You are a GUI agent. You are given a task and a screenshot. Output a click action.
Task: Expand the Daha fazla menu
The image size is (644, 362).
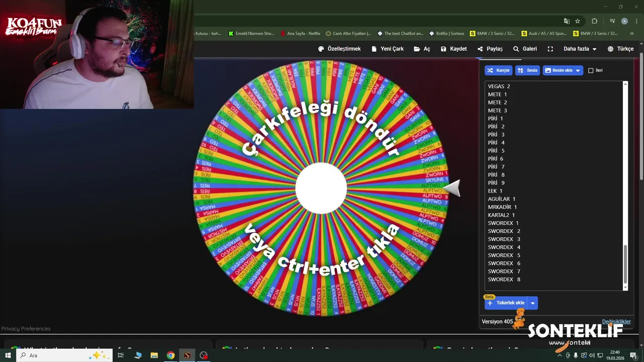pos(580,49)
